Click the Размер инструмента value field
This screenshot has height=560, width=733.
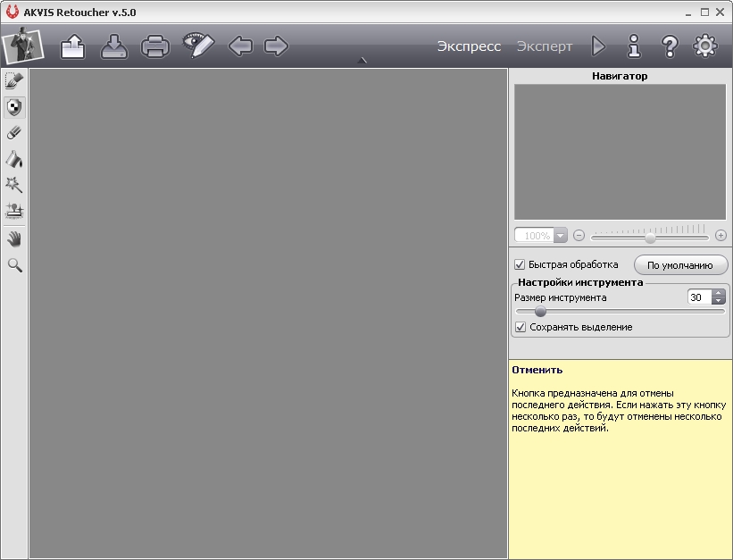tap(699, 297)
